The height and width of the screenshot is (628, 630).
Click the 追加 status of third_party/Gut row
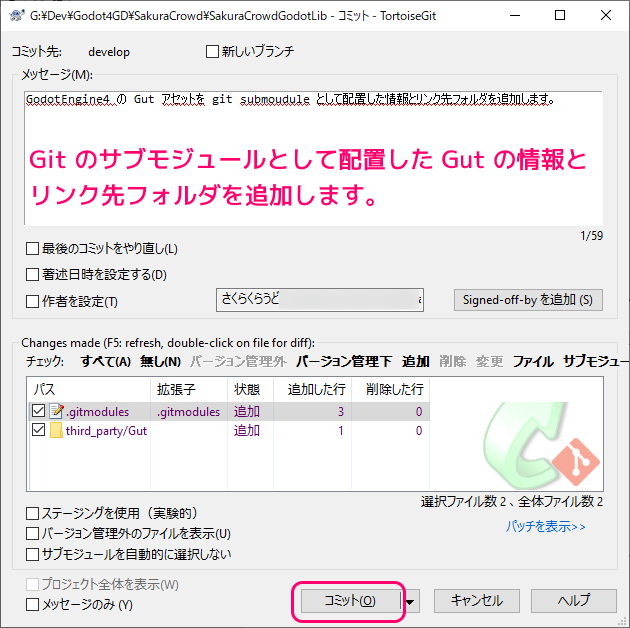[247, 431]
